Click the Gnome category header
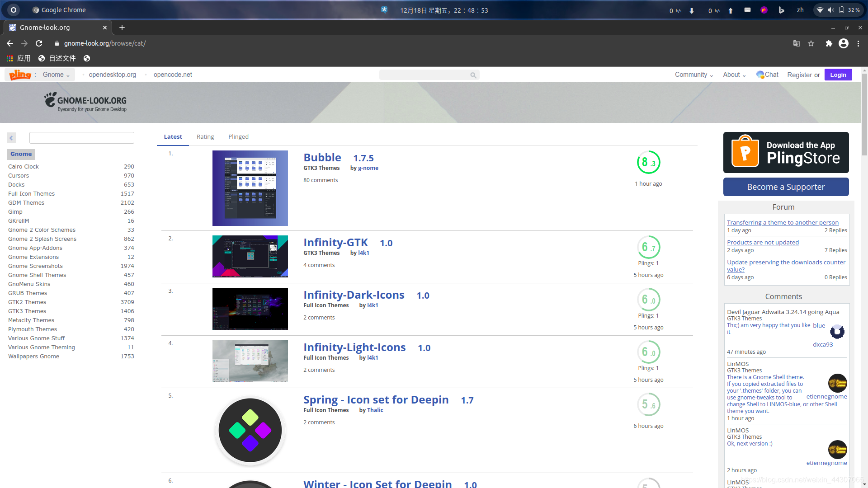 [x=21, y=154]
